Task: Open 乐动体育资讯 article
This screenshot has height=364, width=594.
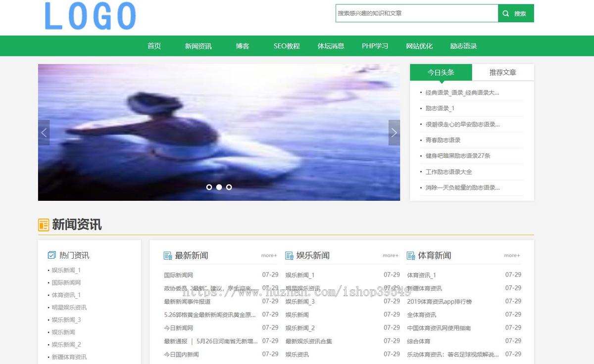Action: [x=453, y=355]
